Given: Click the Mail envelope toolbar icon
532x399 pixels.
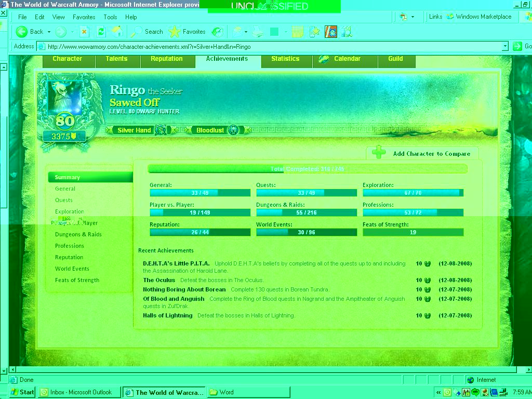Looking at the screenshot, I should (x=237, y=32).
